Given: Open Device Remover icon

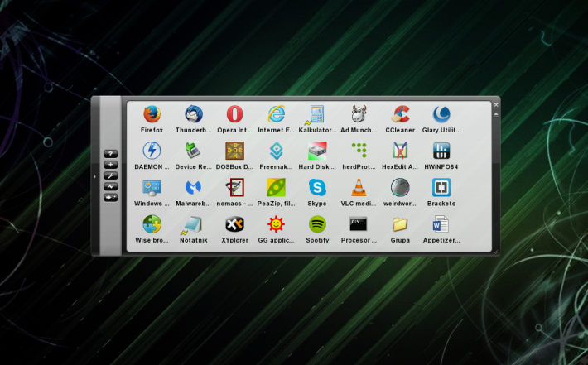Looking at the screenshot, I should coord(194,151).
